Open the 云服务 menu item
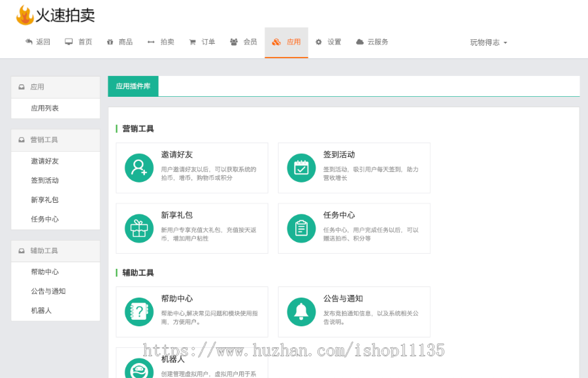 (x=372, y=42)
